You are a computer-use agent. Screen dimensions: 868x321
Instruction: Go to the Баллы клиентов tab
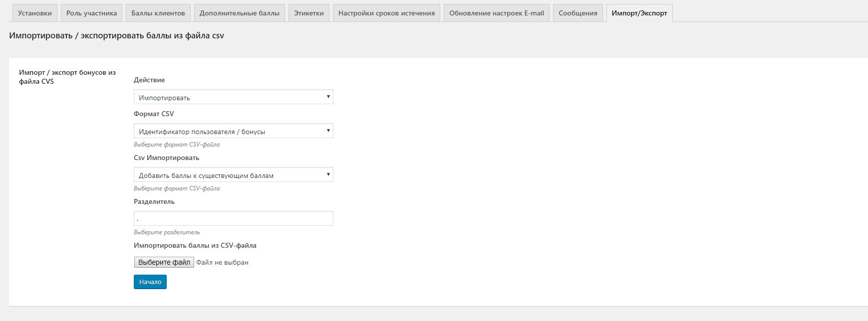(x=158, y=13)
